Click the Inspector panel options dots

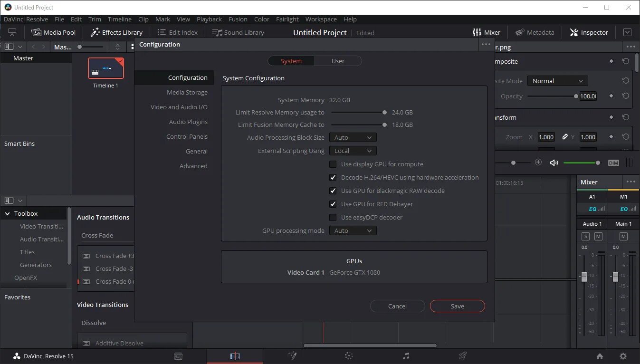point(630,47)
